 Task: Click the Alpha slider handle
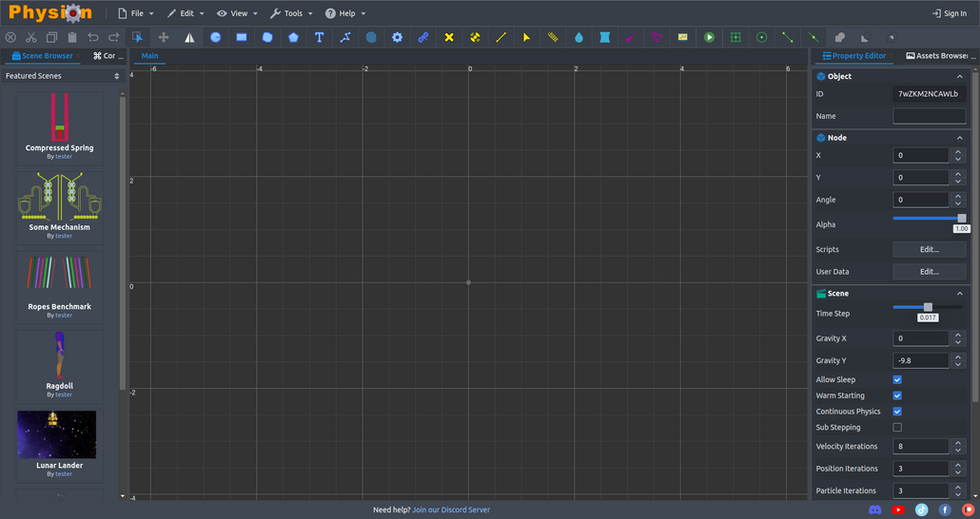pyautogui.click(x=962, y=218)
